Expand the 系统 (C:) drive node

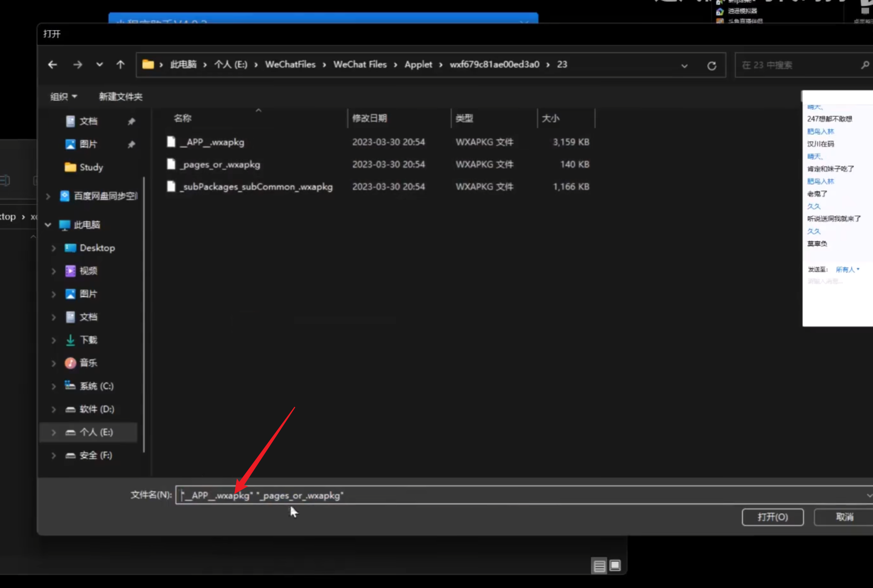(x=54, y=386)
